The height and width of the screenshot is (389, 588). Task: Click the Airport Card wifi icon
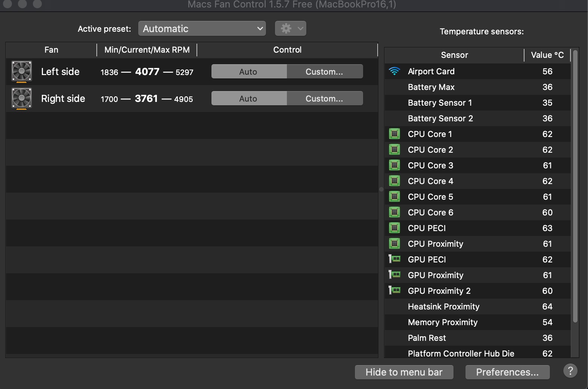click(394, 71)
